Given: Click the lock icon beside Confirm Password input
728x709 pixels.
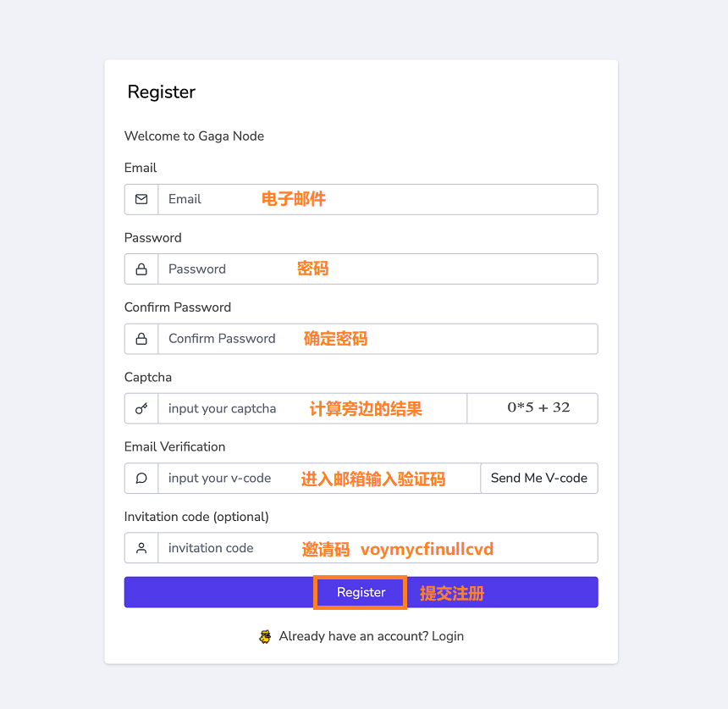Looking at the screenshot, I should (x=141, y=339).
